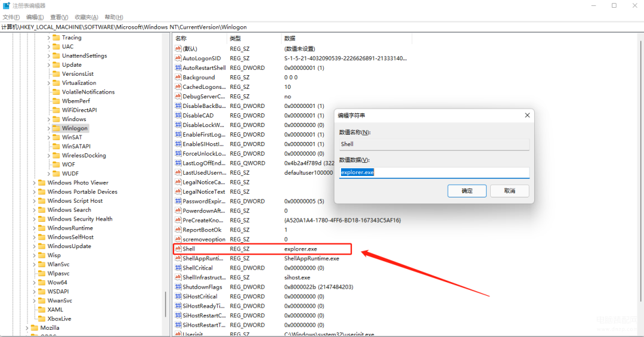This screenshot has width=644, height=337.
Task: Click the registry path address bar
Action: click(x=322, y=27)
